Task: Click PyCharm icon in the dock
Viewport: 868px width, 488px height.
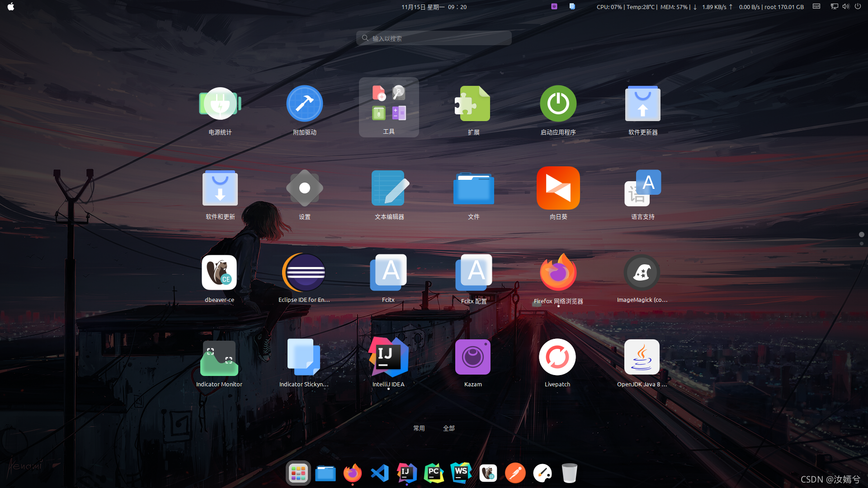Action: point(434,473)
